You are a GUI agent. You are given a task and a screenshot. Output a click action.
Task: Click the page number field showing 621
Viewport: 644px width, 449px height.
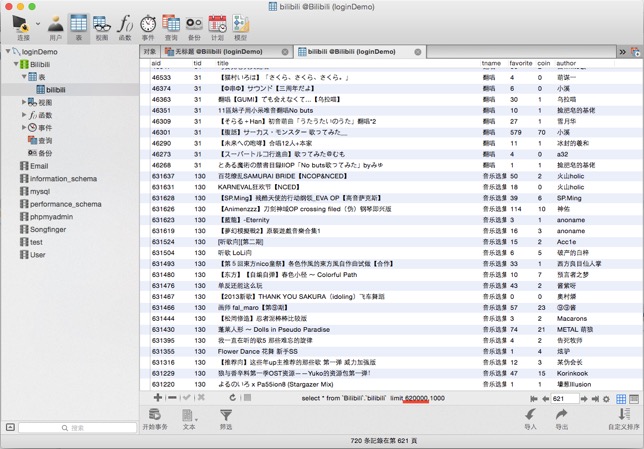[564, 398]
